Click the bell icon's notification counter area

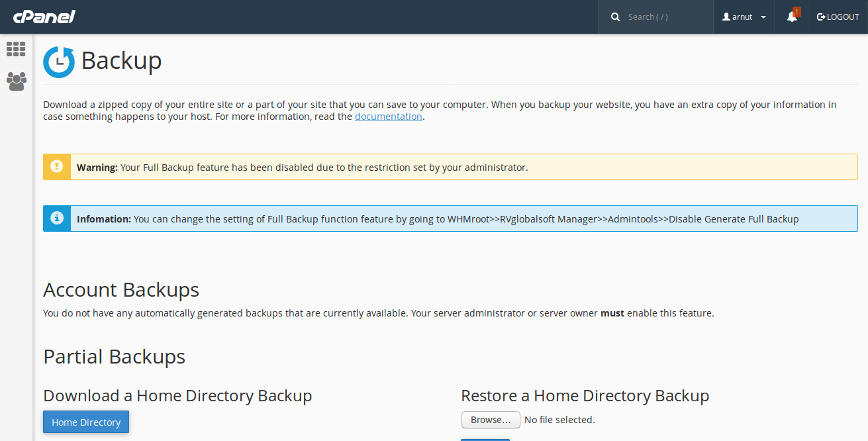pos(796,11)
